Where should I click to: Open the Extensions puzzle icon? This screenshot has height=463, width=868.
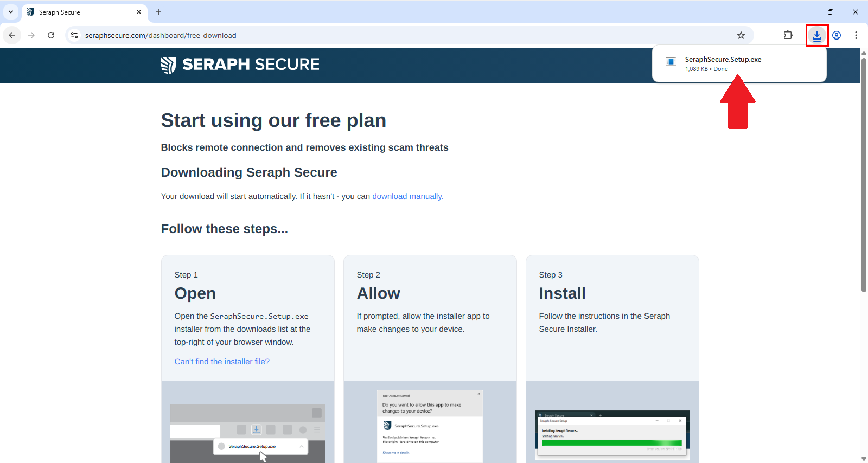click(788, 35)
